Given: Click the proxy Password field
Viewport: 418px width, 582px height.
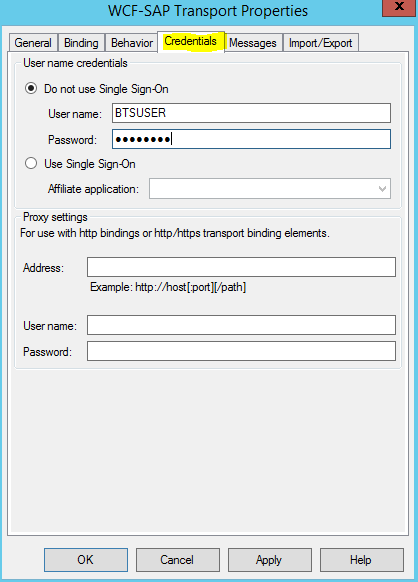Looking at the screenshot, I should click(x=241, y=351).
